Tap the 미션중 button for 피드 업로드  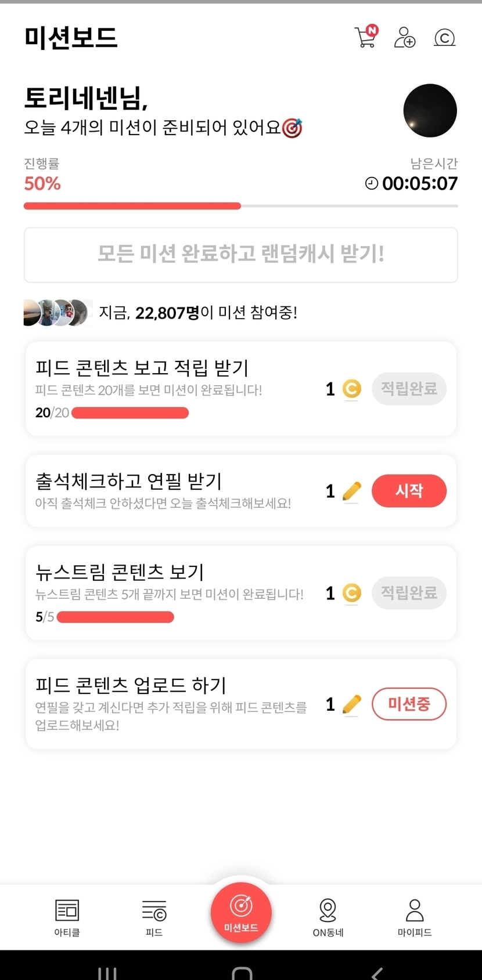pos(409,704)
